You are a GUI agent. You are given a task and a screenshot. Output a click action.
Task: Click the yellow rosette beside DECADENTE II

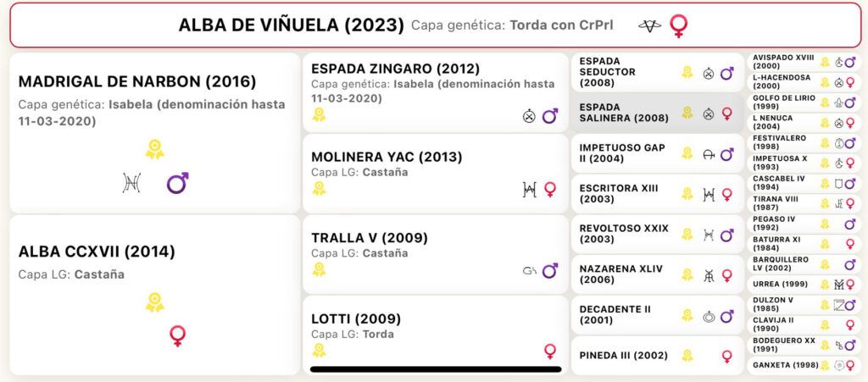click(x=687, y=315)
